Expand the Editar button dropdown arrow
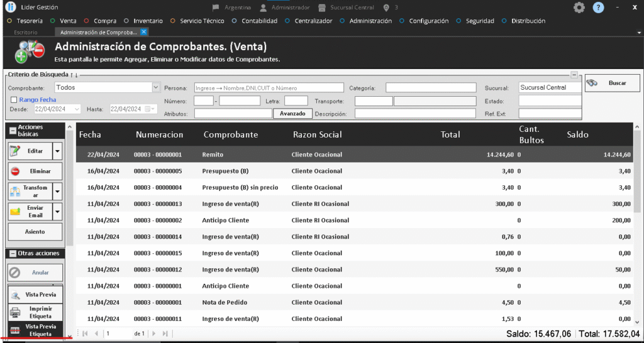 [x=57, y=151]
